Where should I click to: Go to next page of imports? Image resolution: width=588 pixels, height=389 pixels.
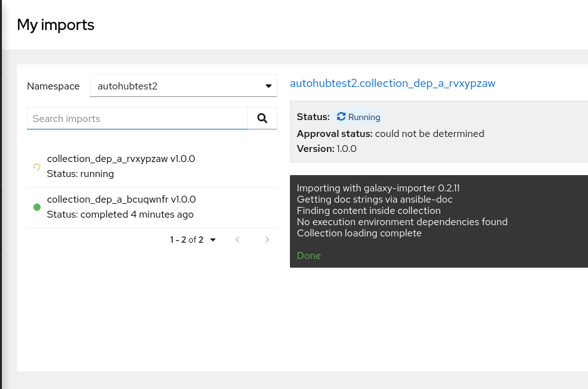point(267,240)
